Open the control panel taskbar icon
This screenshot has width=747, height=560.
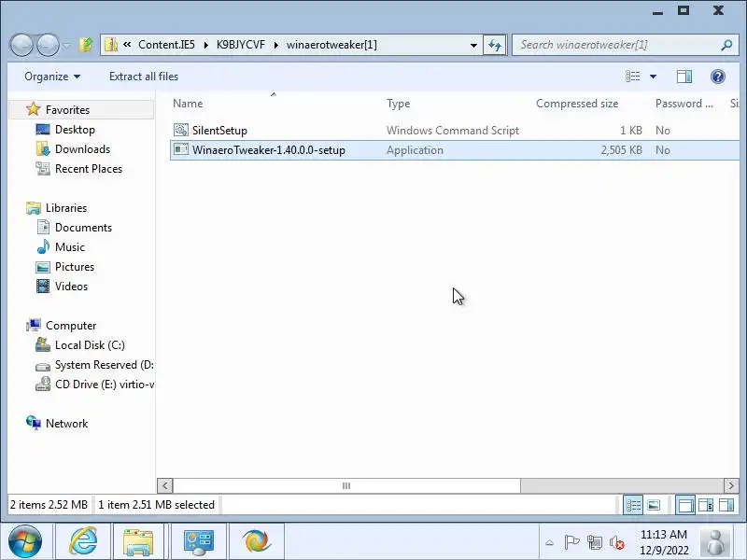tap(199, 541)
